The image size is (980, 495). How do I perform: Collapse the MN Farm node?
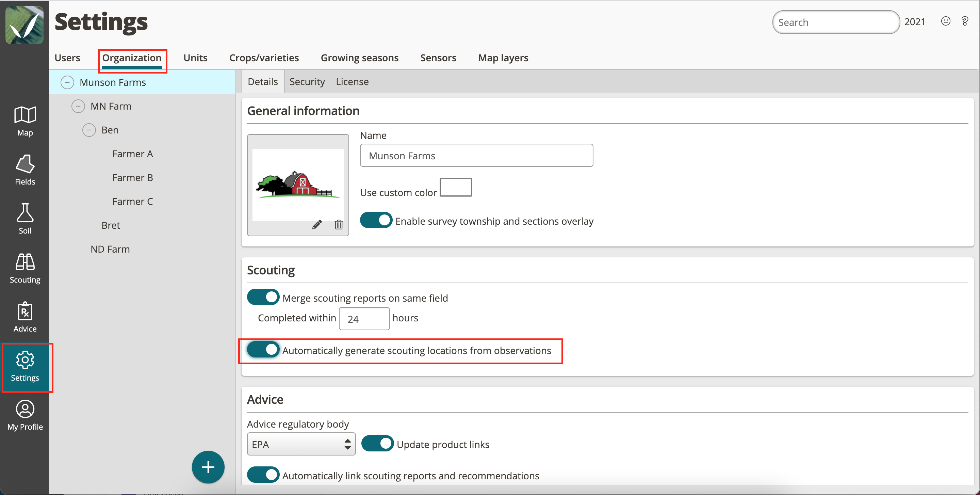coord(78,106)
